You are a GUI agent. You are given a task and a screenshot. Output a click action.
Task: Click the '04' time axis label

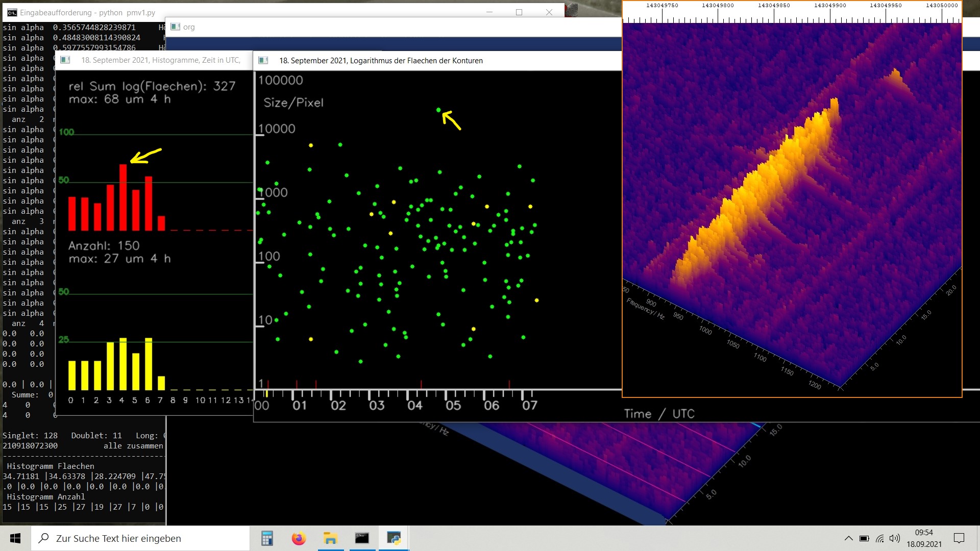415,406
